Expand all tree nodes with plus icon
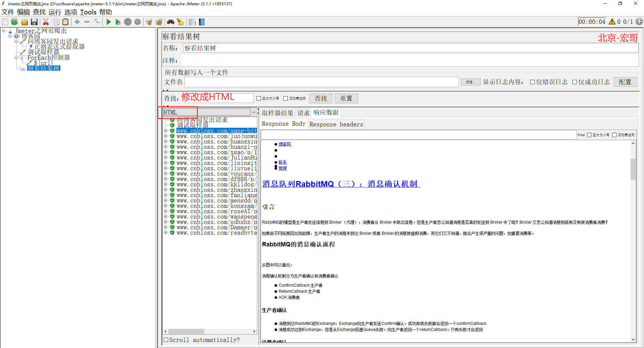Viewport: 644px width, 348px height. (77, 22)
